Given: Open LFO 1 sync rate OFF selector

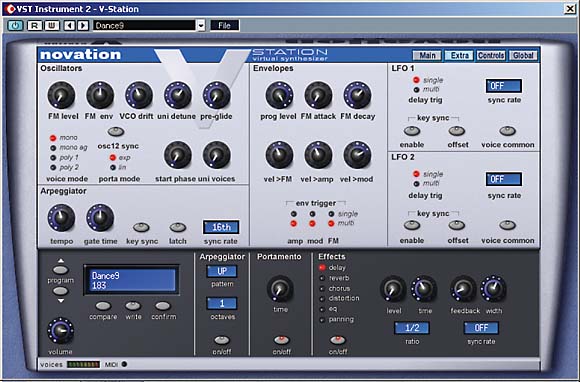Looking at the screenshot, I should 504,86.
